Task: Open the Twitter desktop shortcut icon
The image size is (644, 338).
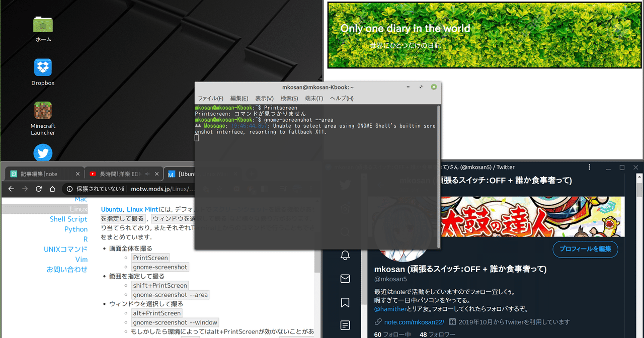Action: [x=43, y=153]
